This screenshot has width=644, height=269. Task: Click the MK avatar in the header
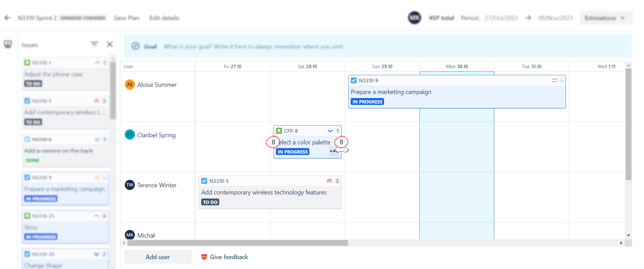pyautogui.click(x=415, y=18)
